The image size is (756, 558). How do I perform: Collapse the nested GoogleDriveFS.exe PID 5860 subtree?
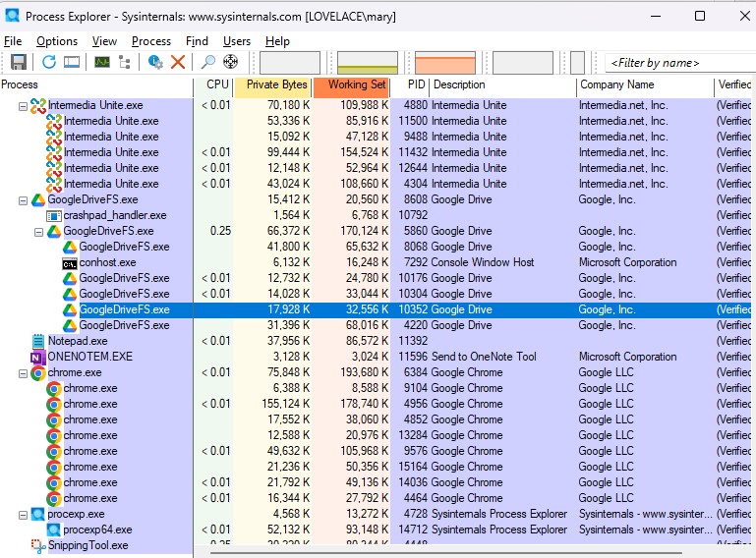click(x=38, y=232)
